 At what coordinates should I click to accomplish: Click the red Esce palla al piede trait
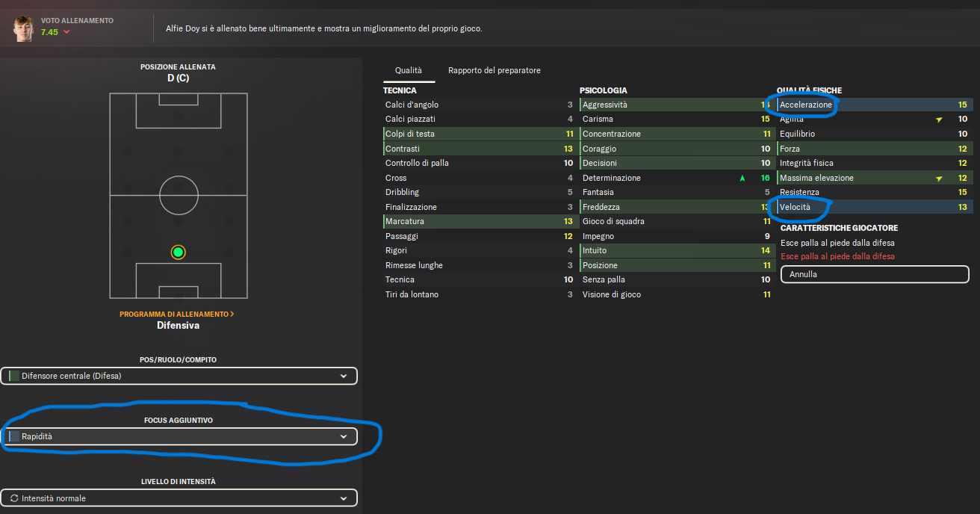pos(837,257)
